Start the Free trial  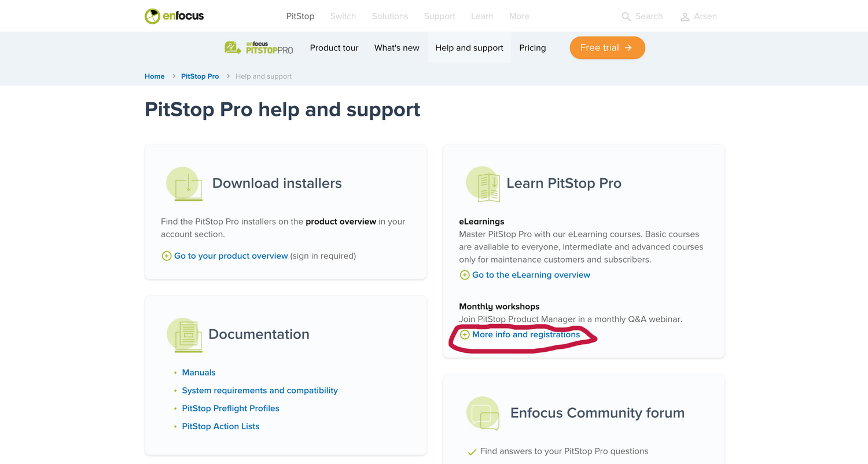coord(607,48)
